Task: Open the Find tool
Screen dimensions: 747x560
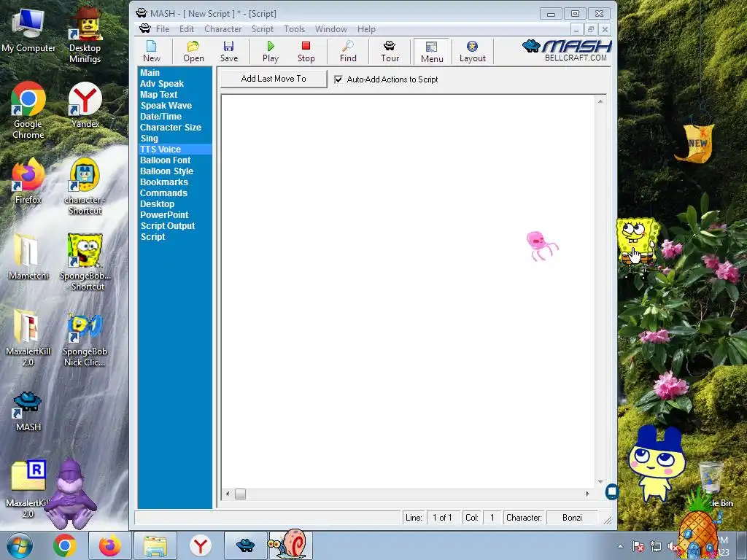Action: click(348, 52)
